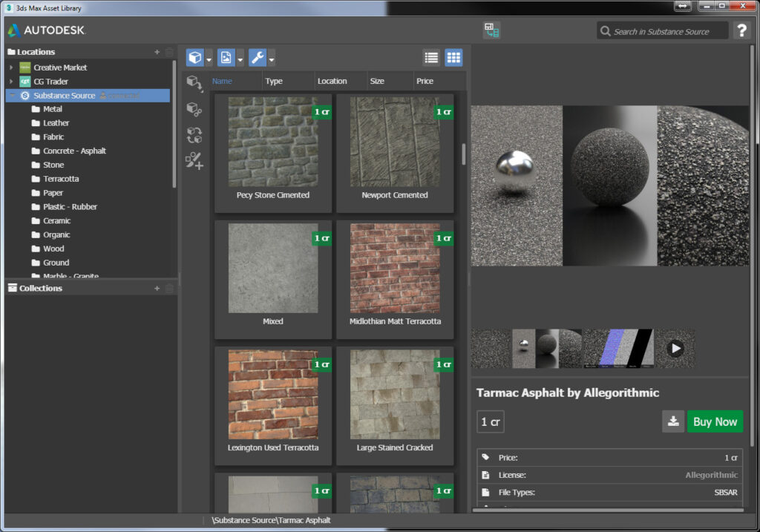Click the asset grid vertical scrollbar
The height and width of the screenshot is (532, 760).
click(463, 154)
